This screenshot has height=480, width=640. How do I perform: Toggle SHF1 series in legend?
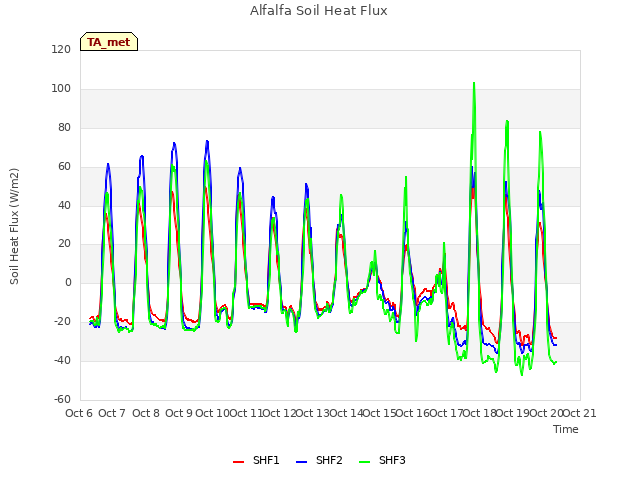256,460
